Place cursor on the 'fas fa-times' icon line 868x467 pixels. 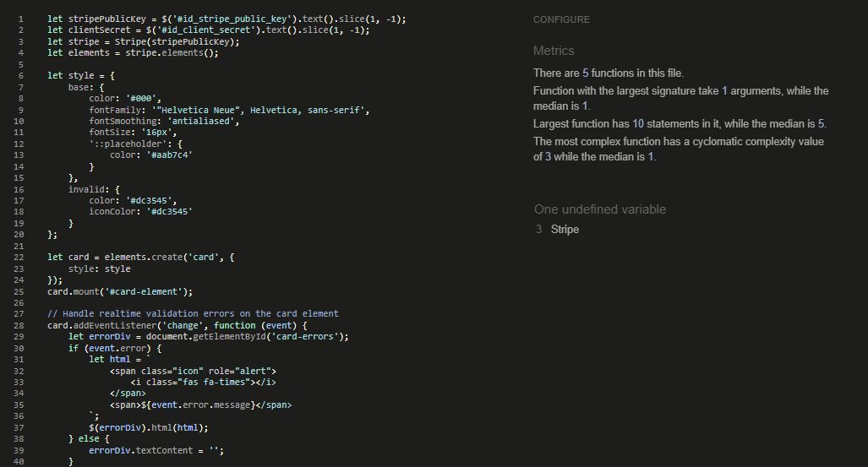203,382
